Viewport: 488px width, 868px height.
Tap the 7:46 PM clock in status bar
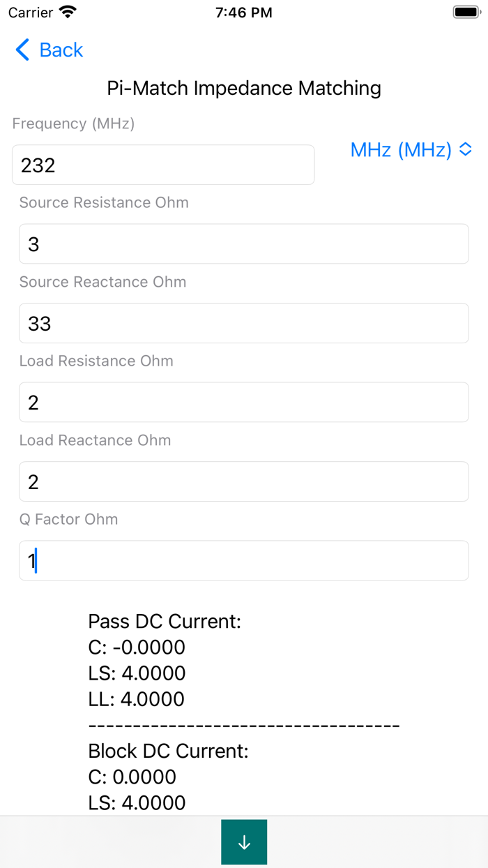pyautogui.click(x=243, y=11)
